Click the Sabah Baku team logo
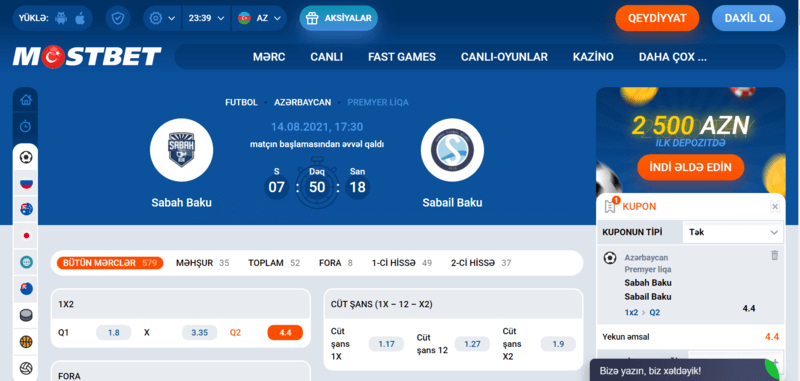The height and width of the screenshot is (381, 800). tap(181, 150)
